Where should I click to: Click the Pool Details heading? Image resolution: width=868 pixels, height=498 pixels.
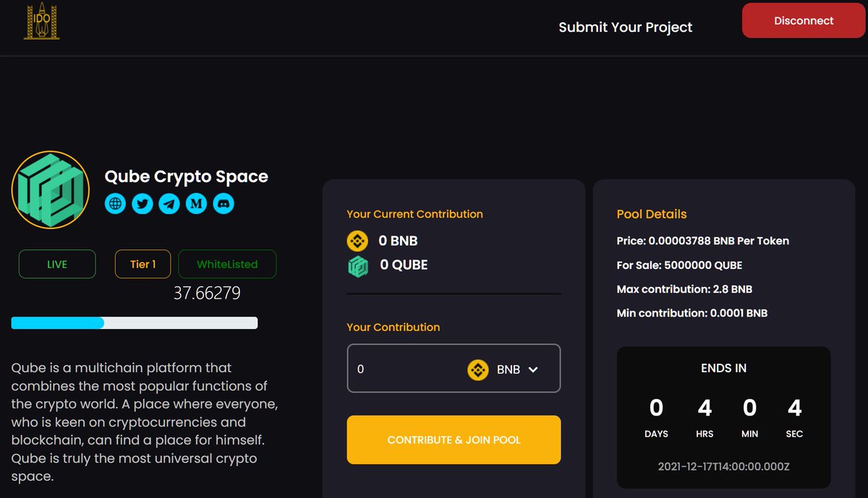point(652,214)
